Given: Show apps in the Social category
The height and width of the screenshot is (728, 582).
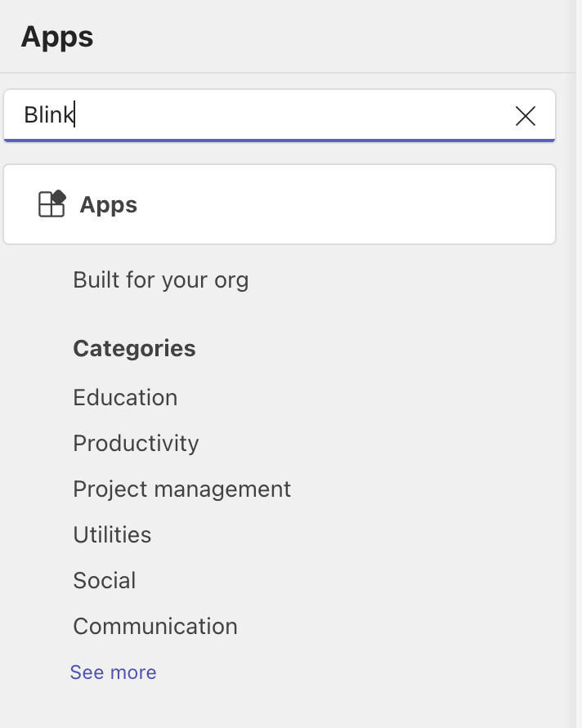Looking at the screenshot, I should point(105,580).
